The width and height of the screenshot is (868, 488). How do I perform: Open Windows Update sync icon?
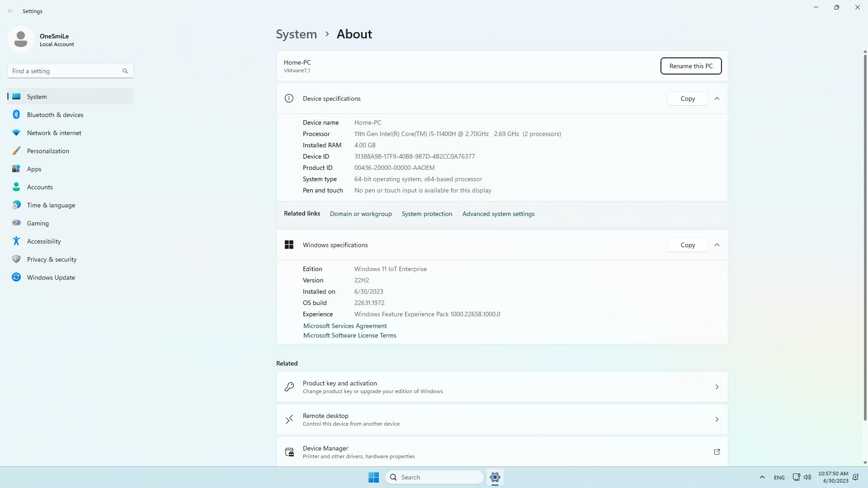16,277
